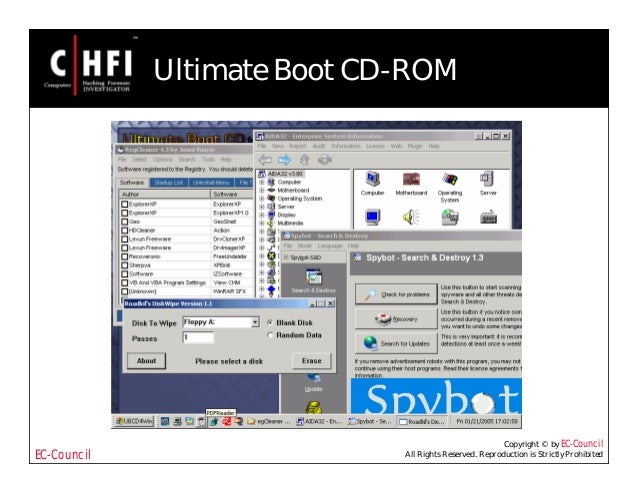
Task: Expand the Multimedia tree node in AIDA32
Action: coord(262,223)
